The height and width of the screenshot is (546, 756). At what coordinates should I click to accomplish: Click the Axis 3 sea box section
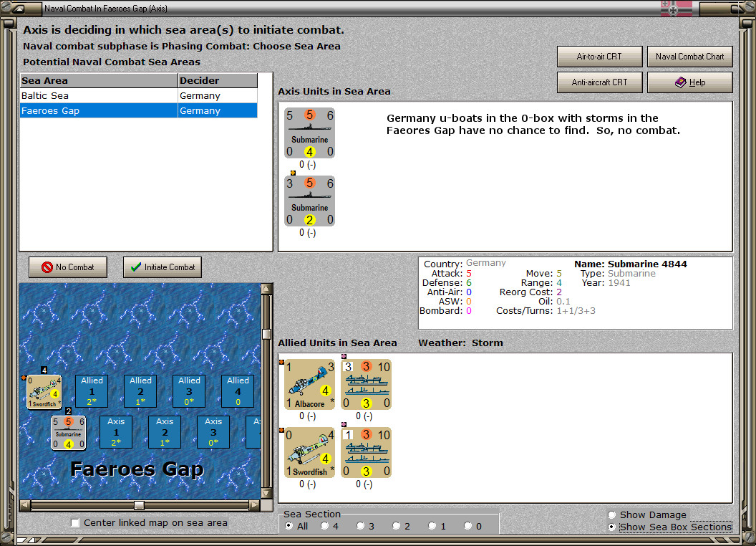coord(213,432)
